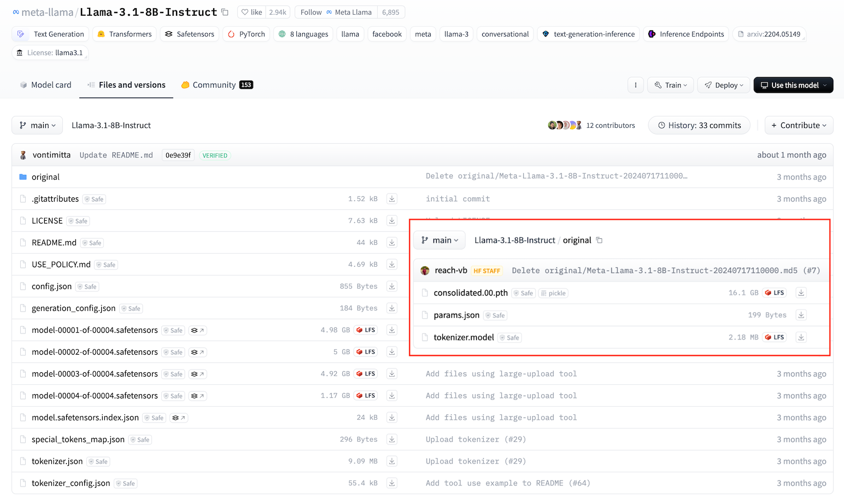Open safetensors viewer for model-00001-of-00004
Image resolution: width=844 pixels, height=504 pixels.
coord(197,330)
